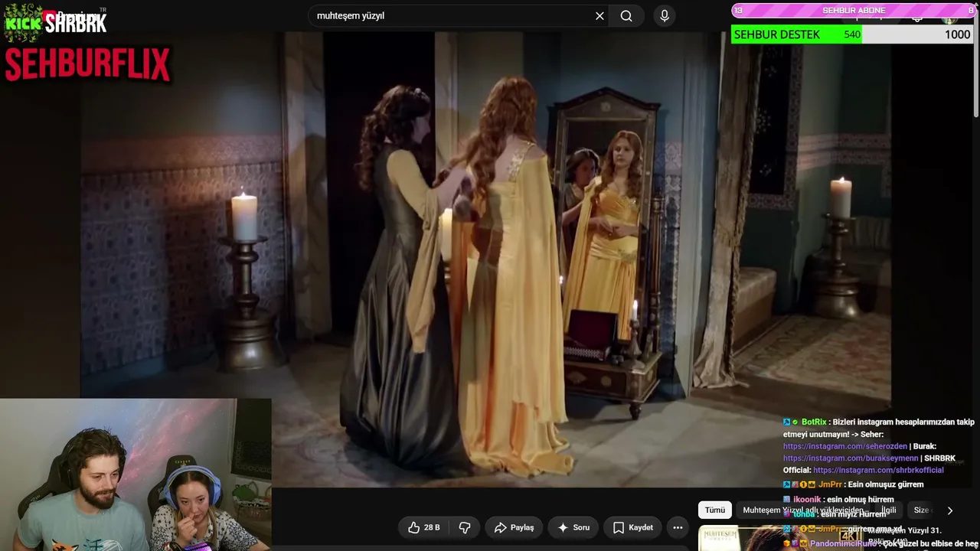Save the video using the Kaydet button
Viewport: 980px width, 551px height.
[632, 527]
